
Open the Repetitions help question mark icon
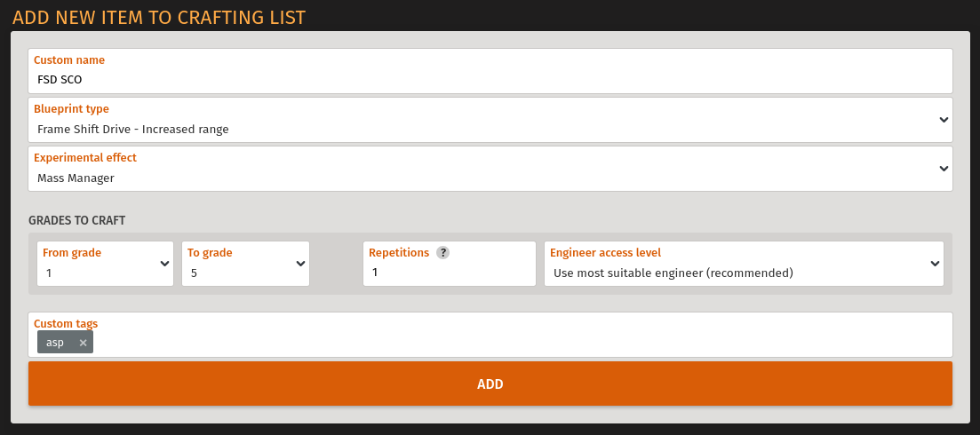coord(442,253)
